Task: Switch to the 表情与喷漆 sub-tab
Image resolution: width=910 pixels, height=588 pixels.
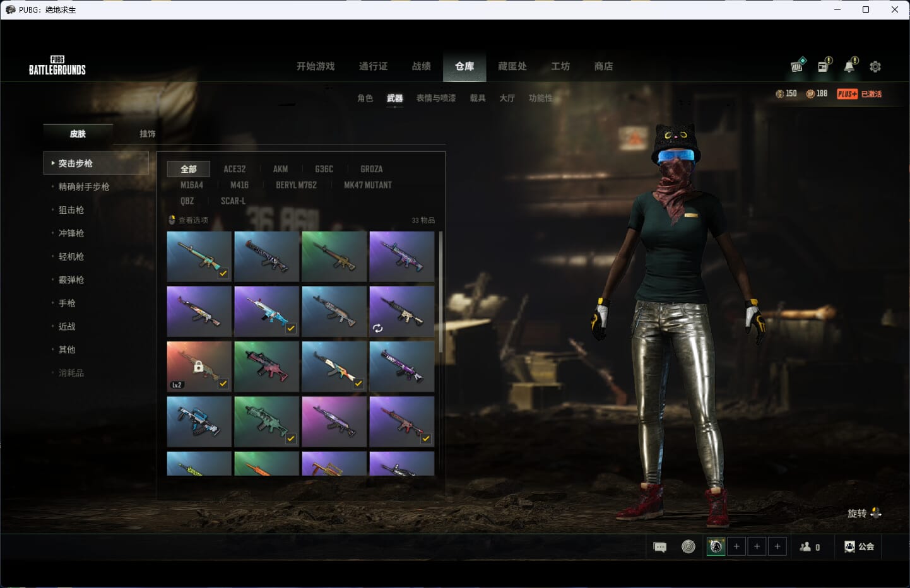Action: pyautogui.click(x=436, y=98)
